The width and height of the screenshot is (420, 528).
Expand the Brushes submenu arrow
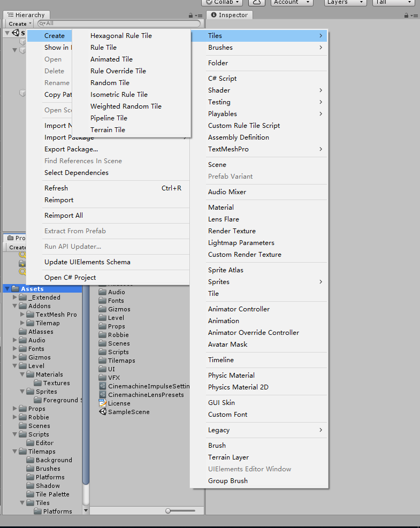(320, 48)
